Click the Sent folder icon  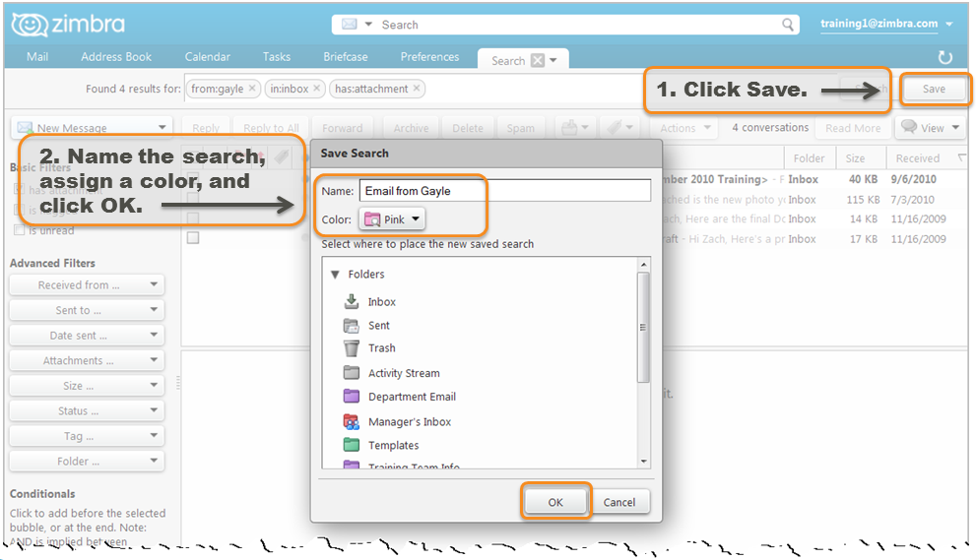351,325
